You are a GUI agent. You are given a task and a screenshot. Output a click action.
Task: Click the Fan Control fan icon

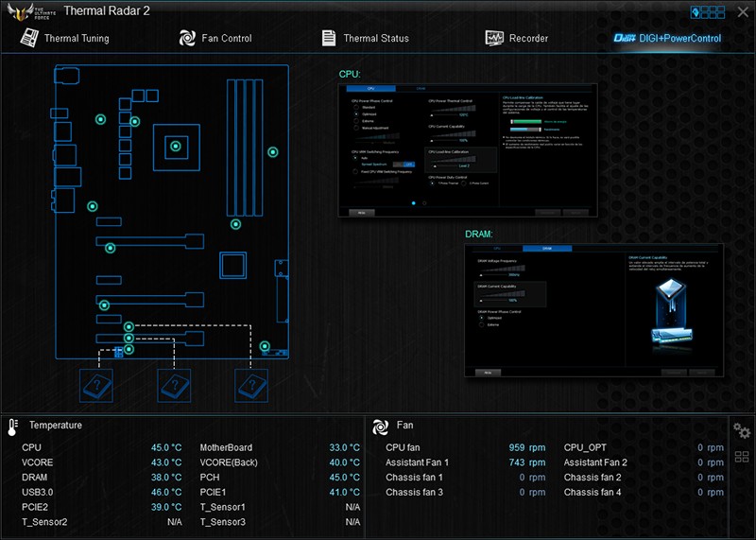pos(187,38)
